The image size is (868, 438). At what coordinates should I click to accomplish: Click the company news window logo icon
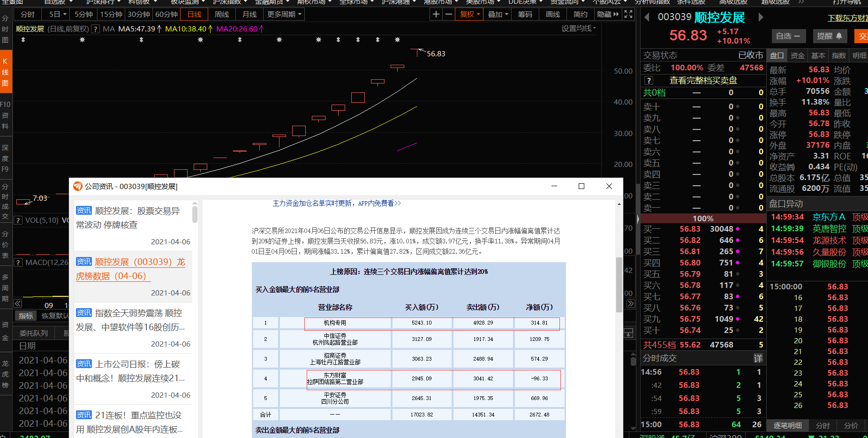(78, 186)
